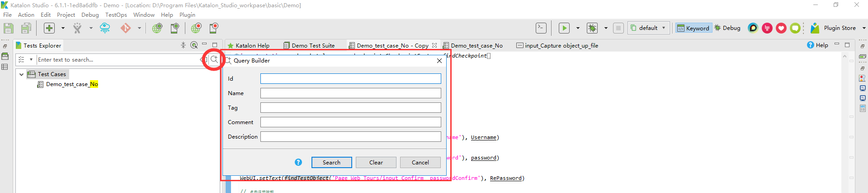Click the advanced search magnifier icon
The image size is (868, 193).
pyautogui.click(x=214, y=59)
